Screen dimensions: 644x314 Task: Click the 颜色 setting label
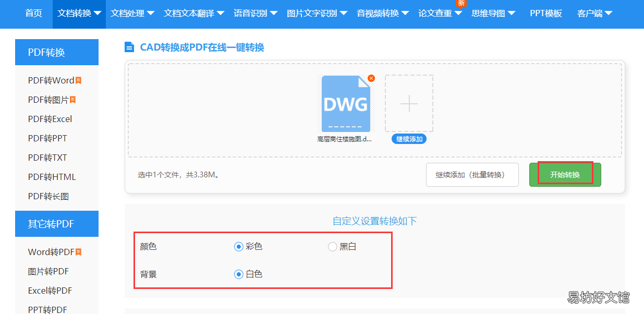coord(148,247)
